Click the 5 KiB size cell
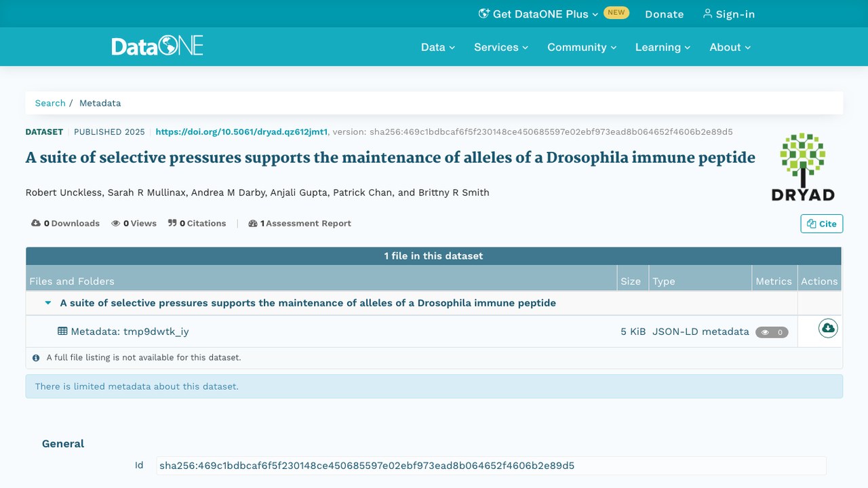868x488 pixels. pos(633,331)
